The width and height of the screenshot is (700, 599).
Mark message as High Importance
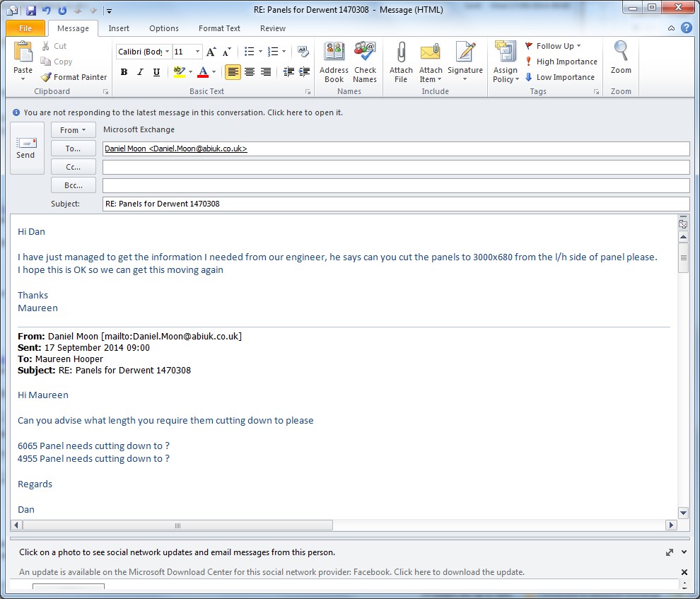click(x=561, y=62)
